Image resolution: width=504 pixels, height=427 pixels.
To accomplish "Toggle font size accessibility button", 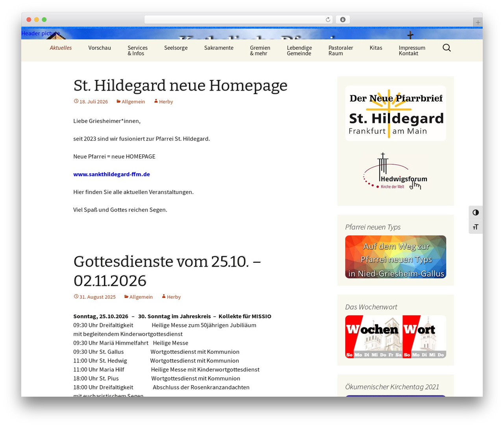I will [476, 227].
